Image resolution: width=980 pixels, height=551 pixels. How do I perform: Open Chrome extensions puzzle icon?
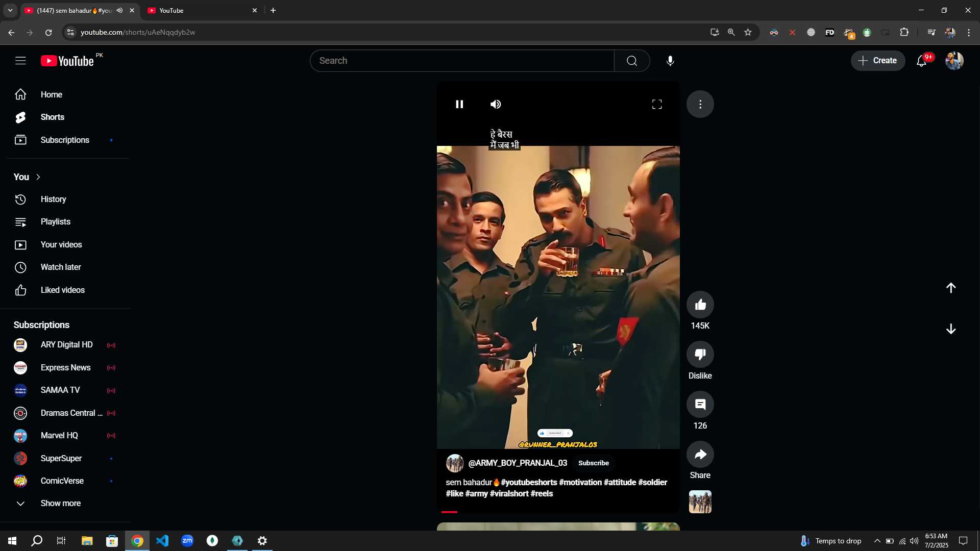(x=904, y=32)
